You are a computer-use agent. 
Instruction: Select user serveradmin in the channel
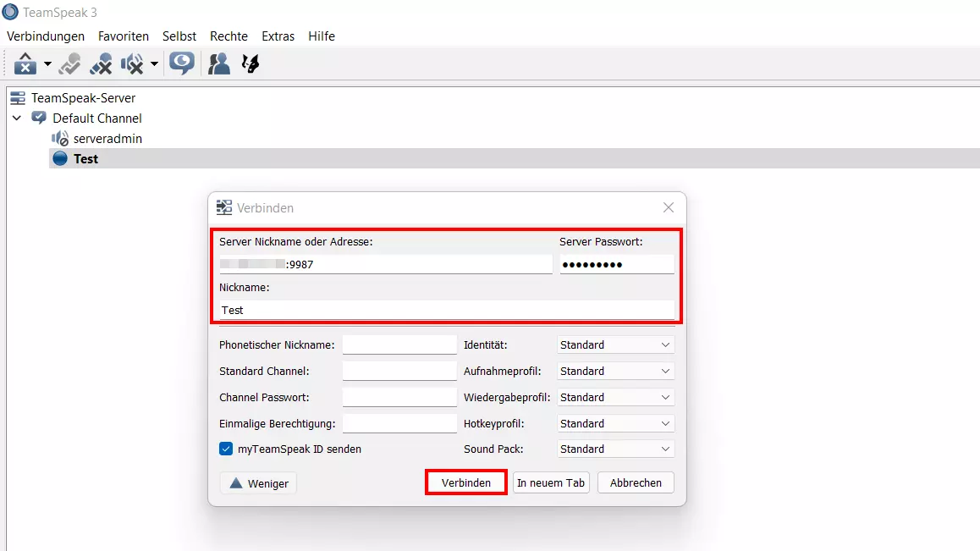107,138
